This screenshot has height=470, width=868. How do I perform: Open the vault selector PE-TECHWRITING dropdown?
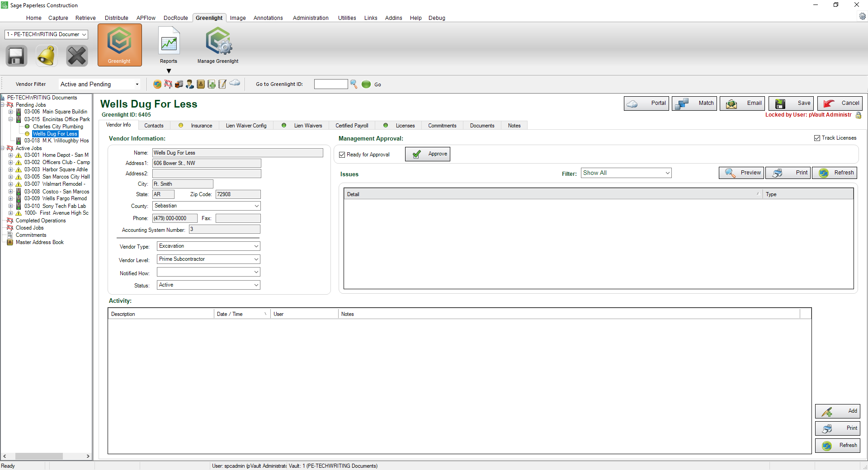pos(46,34)
